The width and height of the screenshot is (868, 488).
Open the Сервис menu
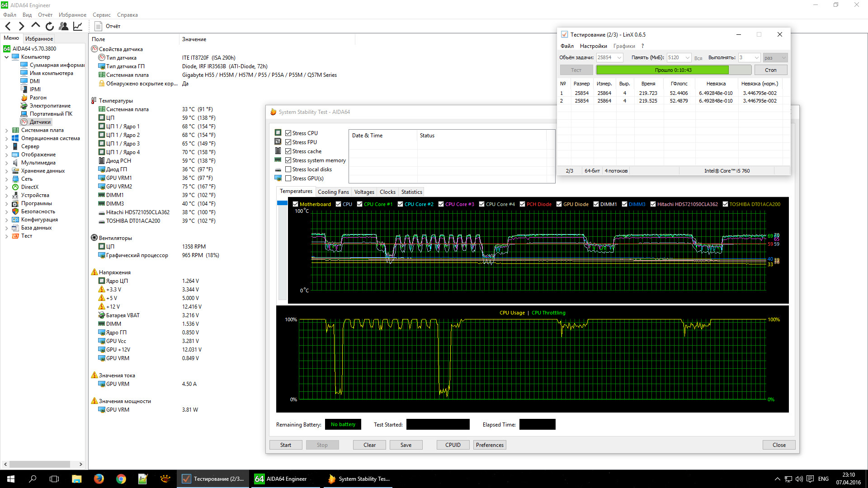click(x=101, y=15)
